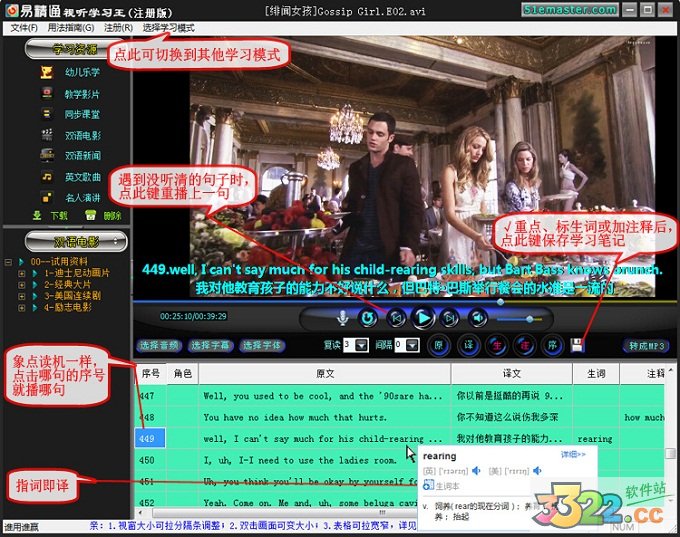Replay the previous sentence
Viewport: 680px width, 537px height.
pyautogui.click(x=396, y=318)
